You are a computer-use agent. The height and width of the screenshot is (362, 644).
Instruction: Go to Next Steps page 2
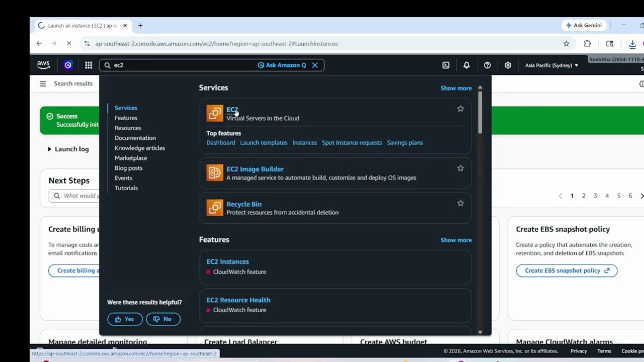click(x=584, y=196)
